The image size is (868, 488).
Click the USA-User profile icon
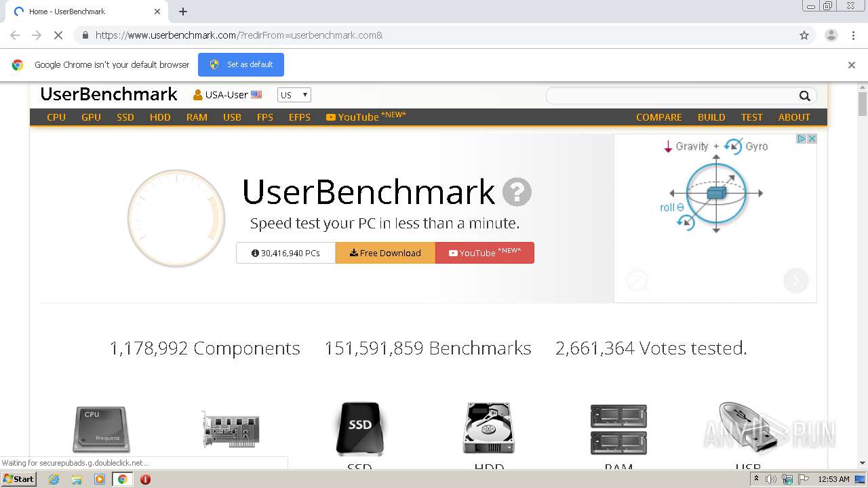(198, 95)
